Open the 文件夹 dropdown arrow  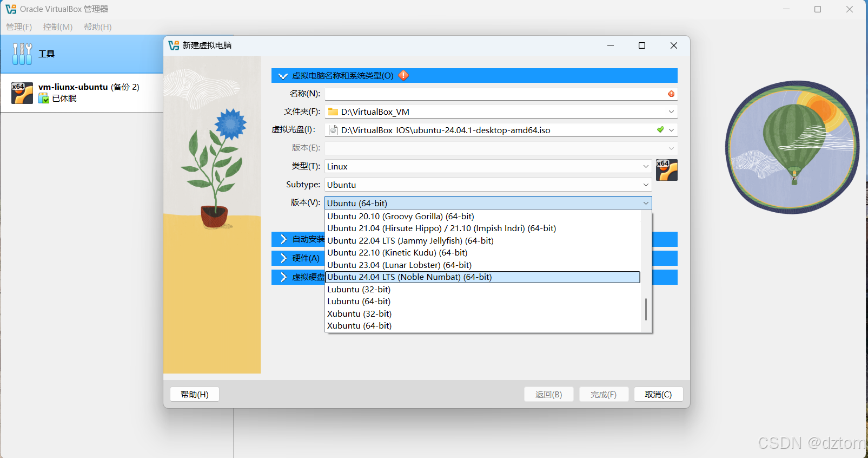click(671, 112)
